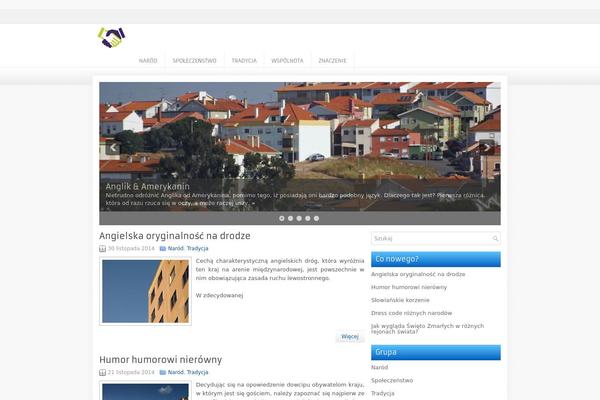Open the Tradycja menu item
The width and height of the screenshot is (600, 400).
tap(244, 60)
